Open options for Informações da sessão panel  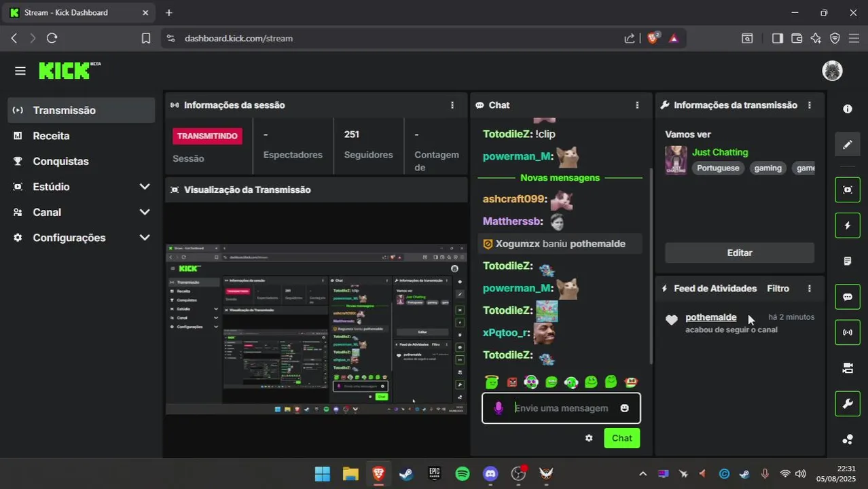452,105
